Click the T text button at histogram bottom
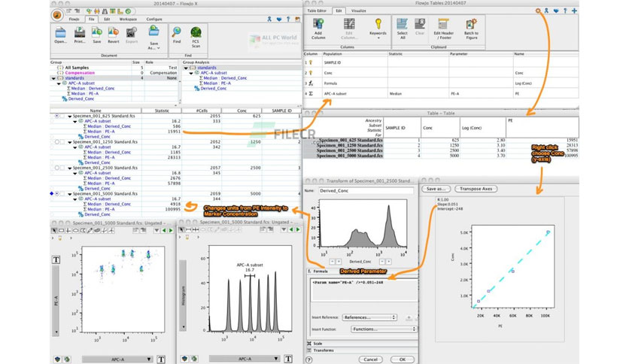 coord(288,359)
